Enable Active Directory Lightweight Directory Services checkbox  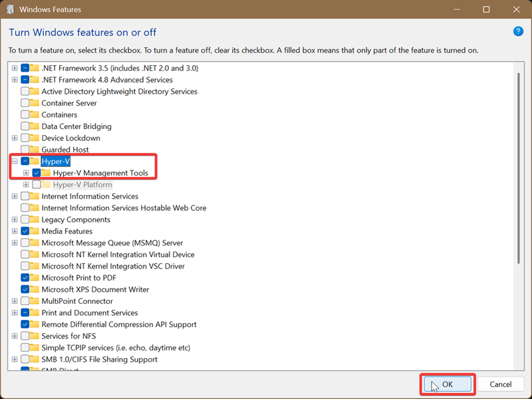pyautogui.click(x=25, y=91)
